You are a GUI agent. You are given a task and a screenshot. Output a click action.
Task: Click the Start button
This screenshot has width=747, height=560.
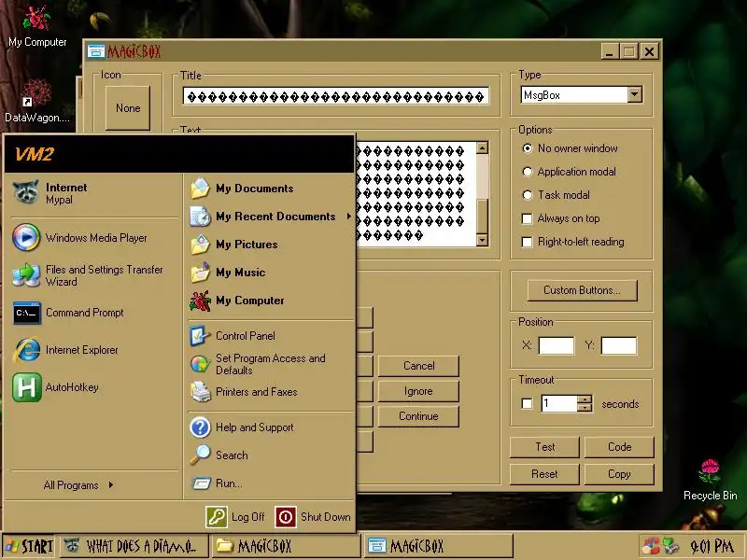coord(29,546)
